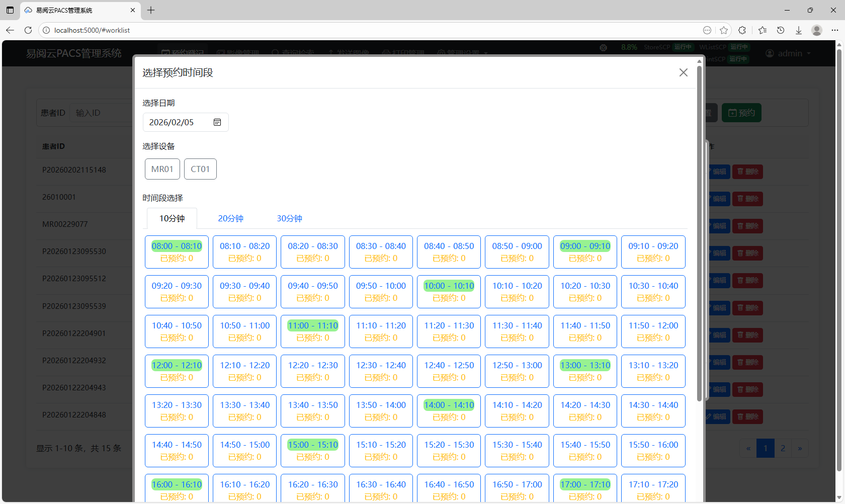This screenshot has height=504, width=845.
Task: Select the MR01 device
Action: [x=162, y=169]
